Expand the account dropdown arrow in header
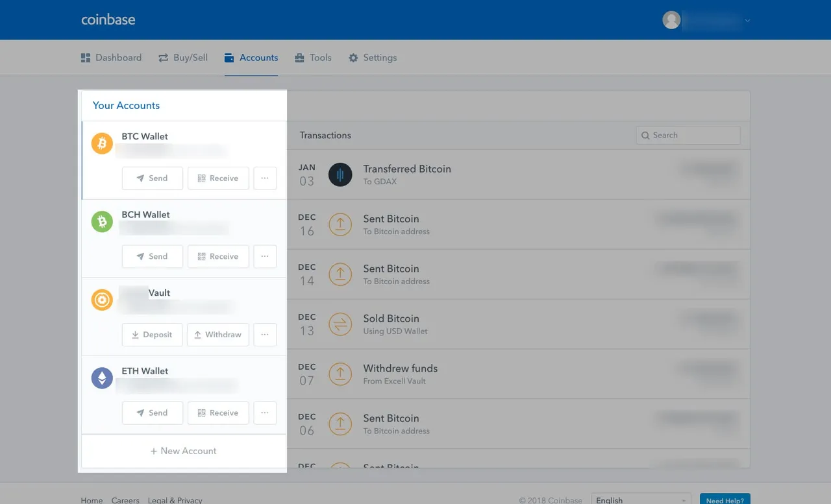The width and height of the screenshot is (831, 504). click(747, 21)
